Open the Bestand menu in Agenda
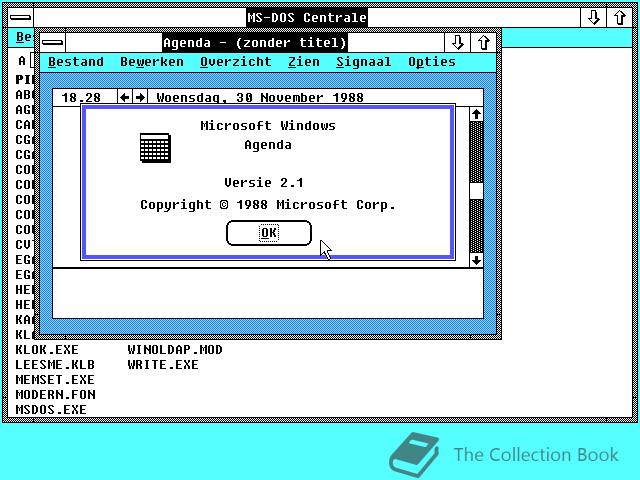This screenshot has width=640, height=480. [x=76, y=62]
